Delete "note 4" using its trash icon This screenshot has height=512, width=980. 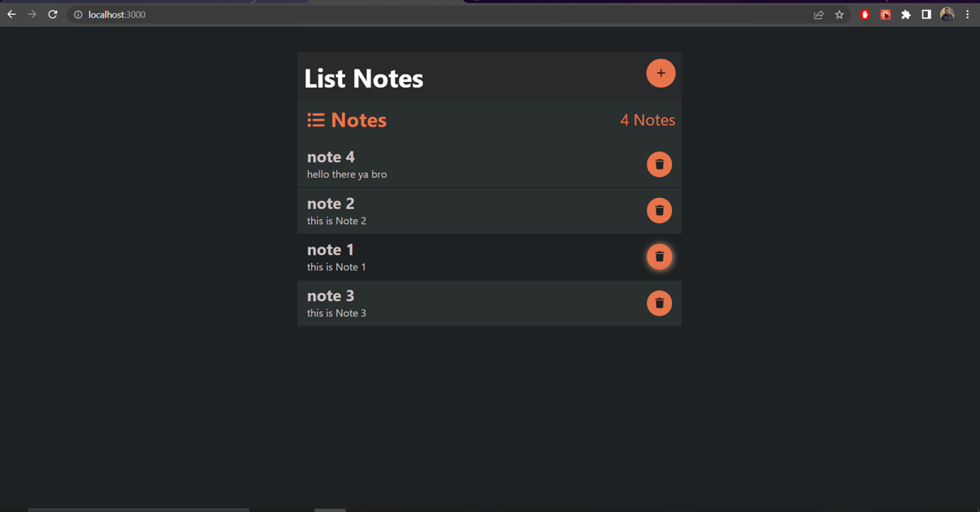(x=659, y=164)
